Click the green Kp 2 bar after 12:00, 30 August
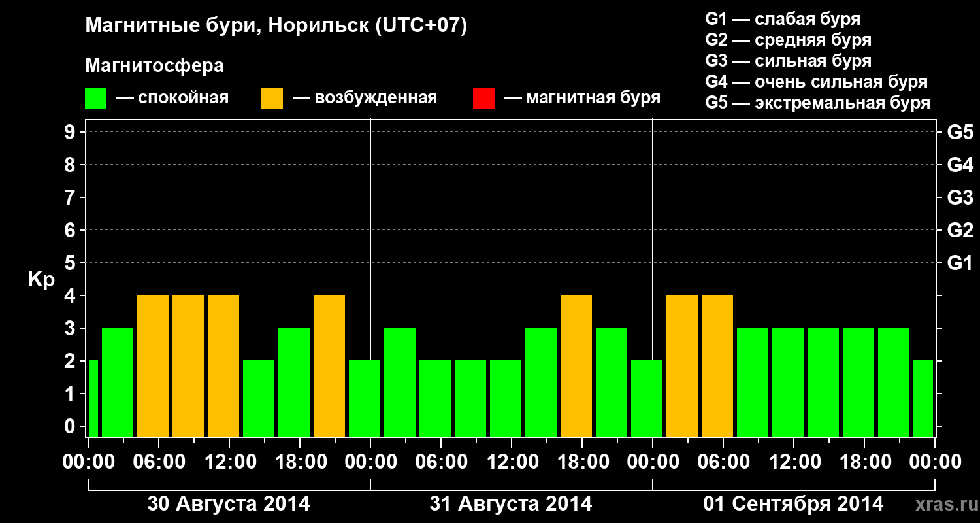 (x=259, y=399)
